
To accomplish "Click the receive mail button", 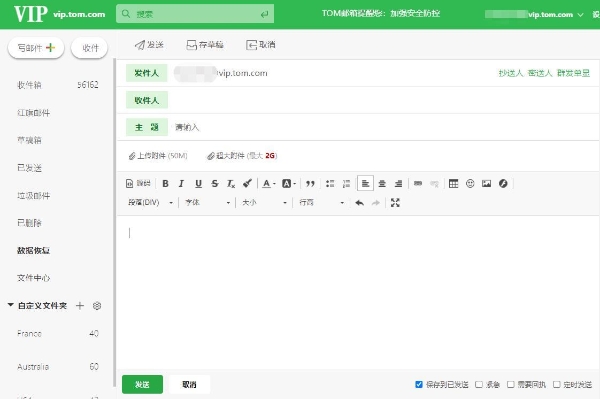I will click(x=90, y=48).
